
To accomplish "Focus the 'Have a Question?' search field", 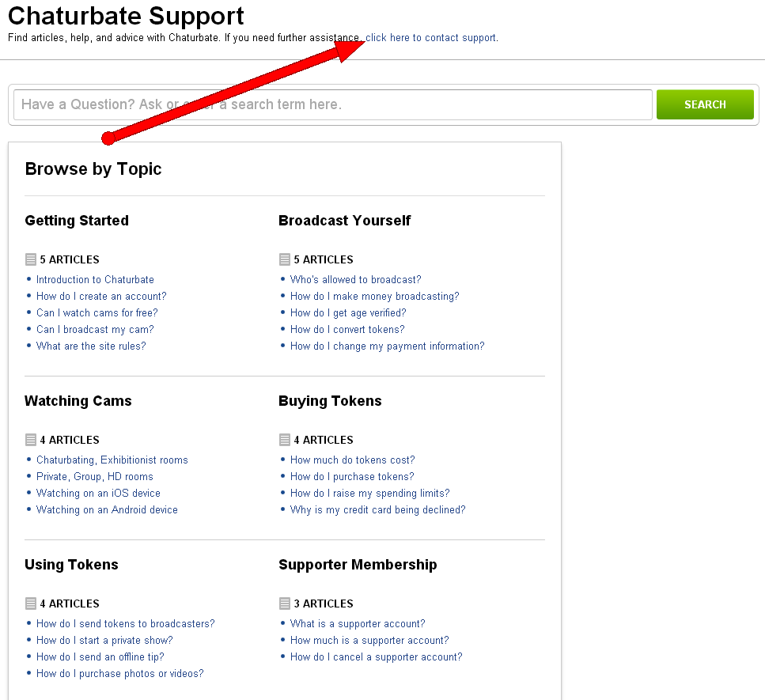I will (333, 104).
